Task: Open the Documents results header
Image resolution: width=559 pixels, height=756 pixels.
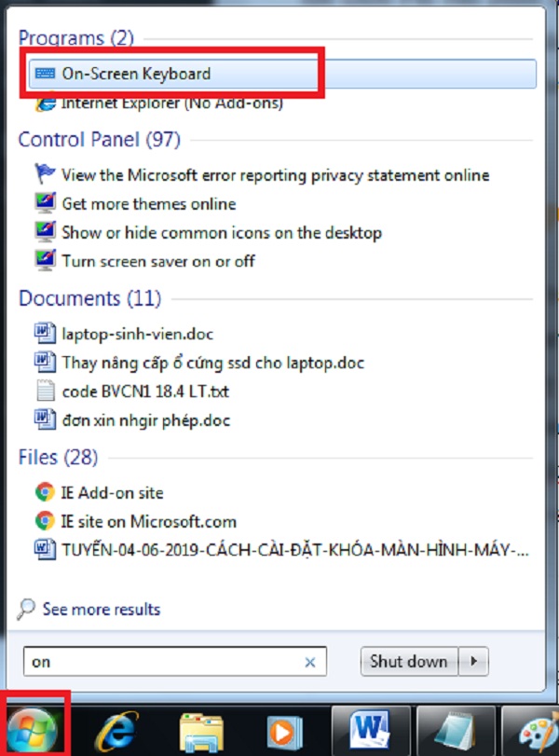Action: [x=89, y=299]
